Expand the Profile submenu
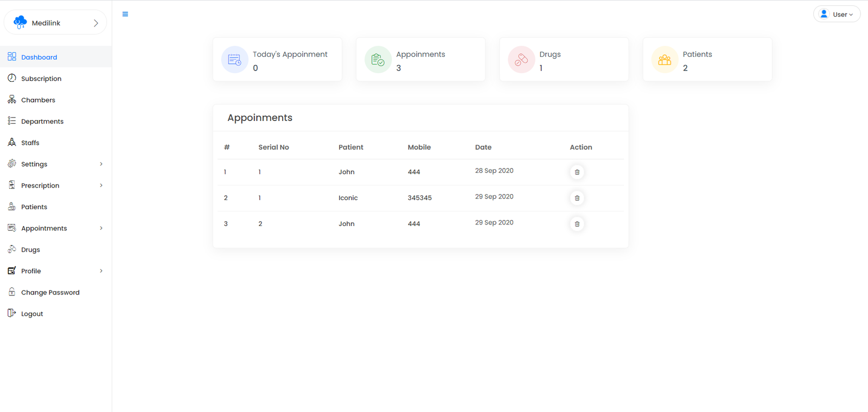 click(x=101, y=271)
